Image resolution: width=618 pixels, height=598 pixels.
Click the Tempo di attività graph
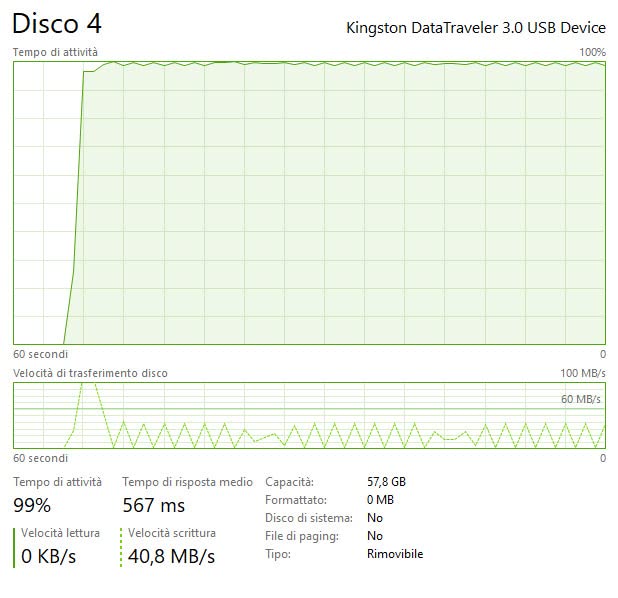pos(309,203)
